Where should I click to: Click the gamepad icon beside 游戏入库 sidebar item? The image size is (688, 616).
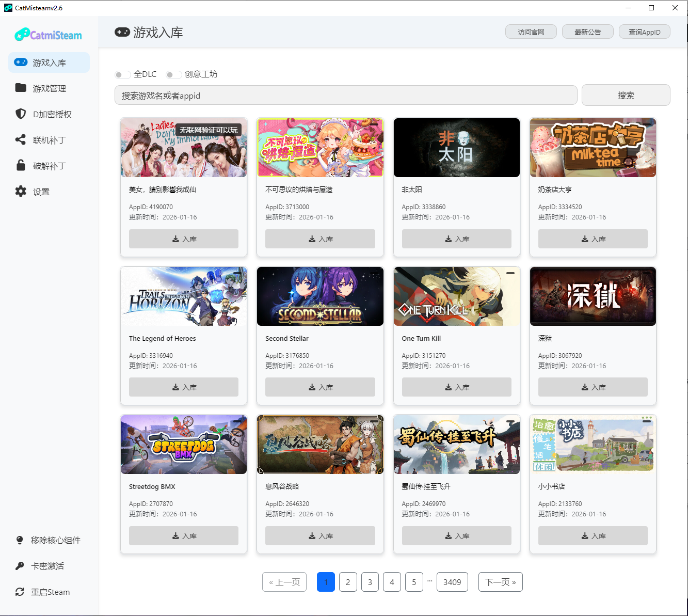[21, 62]
